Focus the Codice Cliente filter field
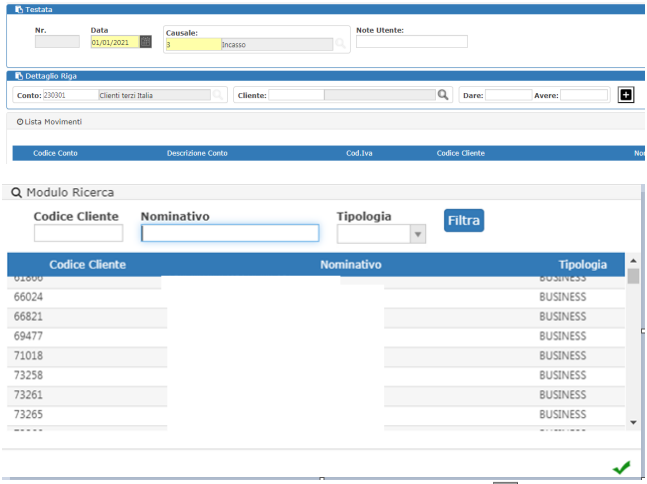 78,233
